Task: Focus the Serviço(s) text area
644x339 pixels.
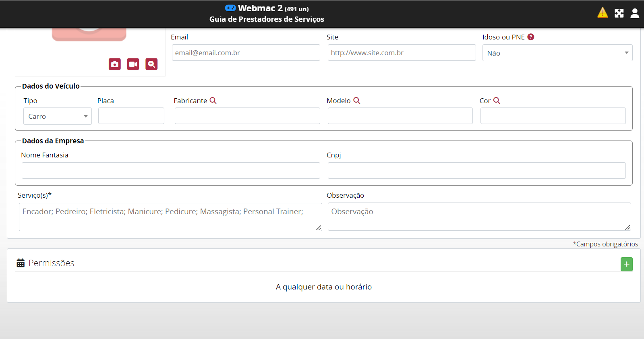Action: pyautogui.click(x=170, y=217)
